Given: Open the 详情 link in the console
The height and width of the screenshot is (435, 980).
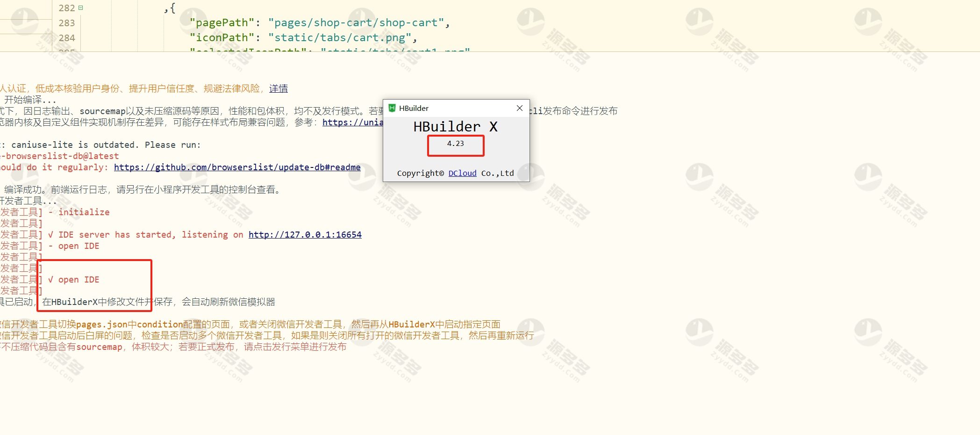Looking at the screenshot, I should (279, 88).
